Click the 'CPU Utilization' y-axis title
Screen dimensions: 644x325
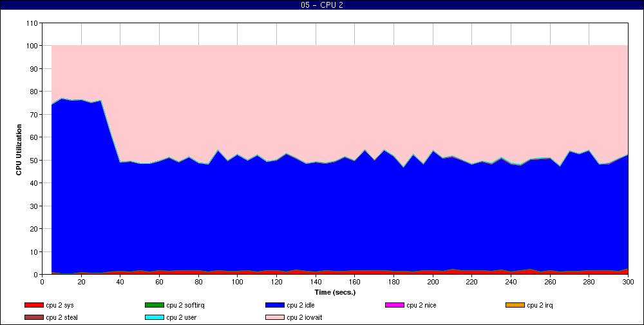click(x=19, y=150)
